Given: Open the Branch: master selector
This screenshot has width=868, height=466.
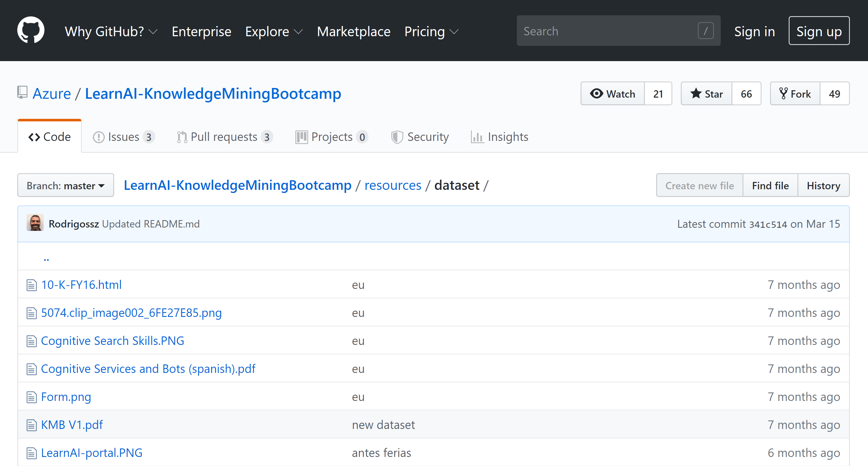Looking at the screenshot, I should (66, 185).
